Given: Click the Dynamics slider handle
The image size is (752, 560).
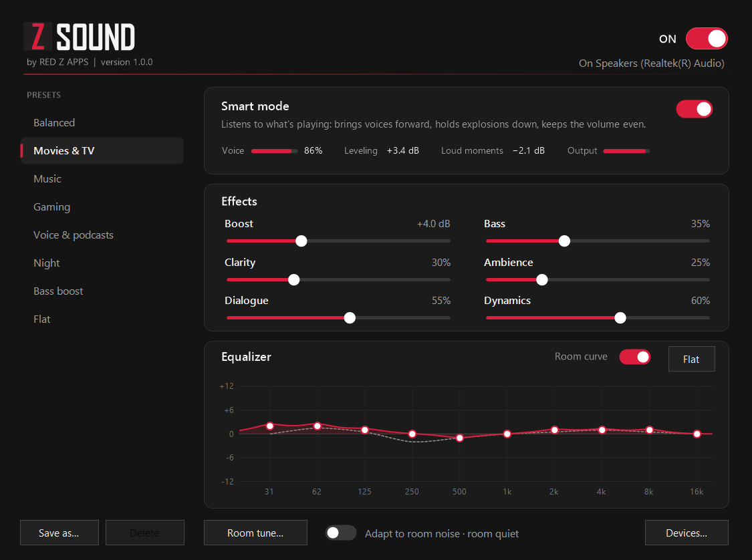Looking at the screenshot, I should (x=620, y=317).
